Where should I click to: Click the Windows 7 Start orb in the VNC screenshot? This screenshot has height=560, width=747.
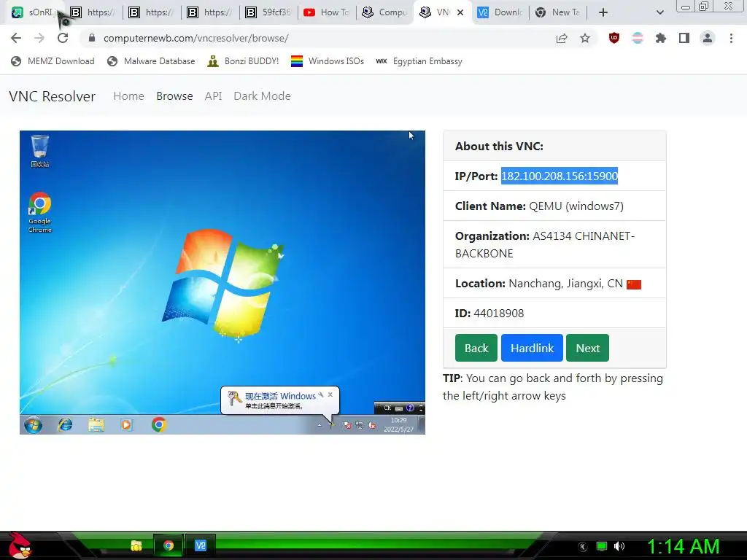click(x=33, y=425)
